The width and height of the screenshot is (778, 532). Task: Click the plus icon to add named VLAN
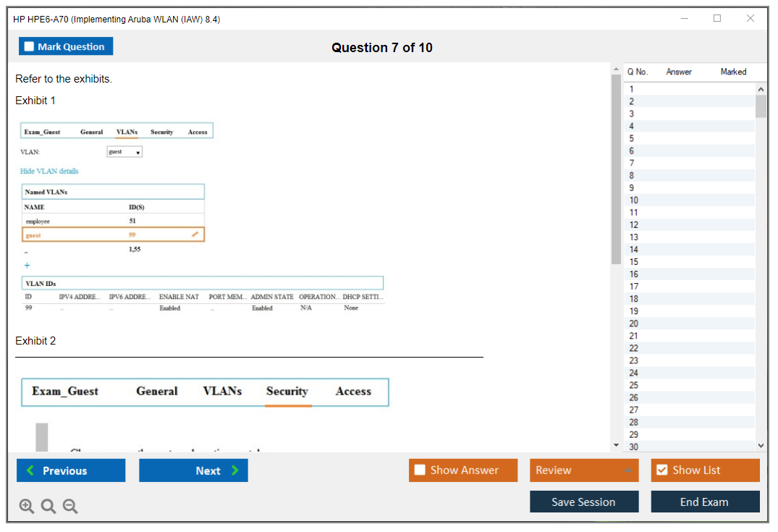(x=28, y=266)
